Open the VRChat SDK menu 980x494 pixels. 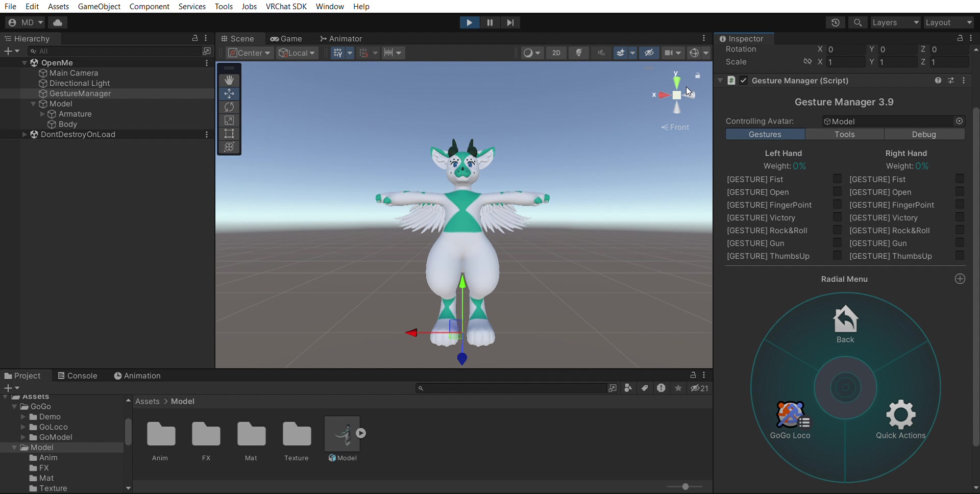click(286, 6)
